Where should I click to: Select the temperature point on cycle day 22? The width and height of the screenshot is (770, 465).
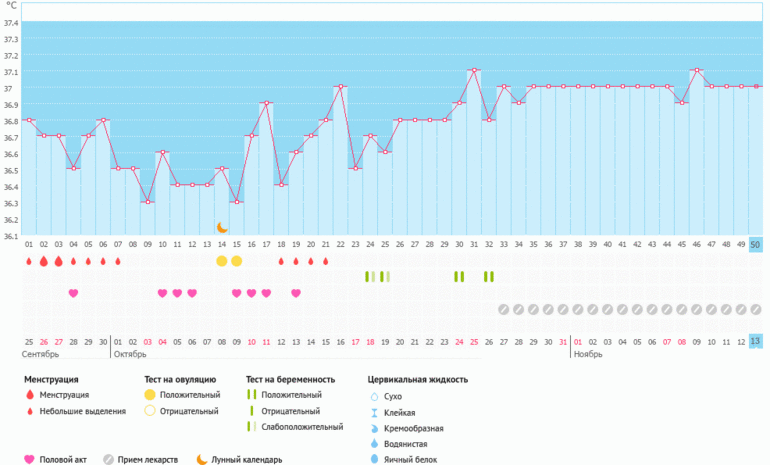click(x=340, y=87)
